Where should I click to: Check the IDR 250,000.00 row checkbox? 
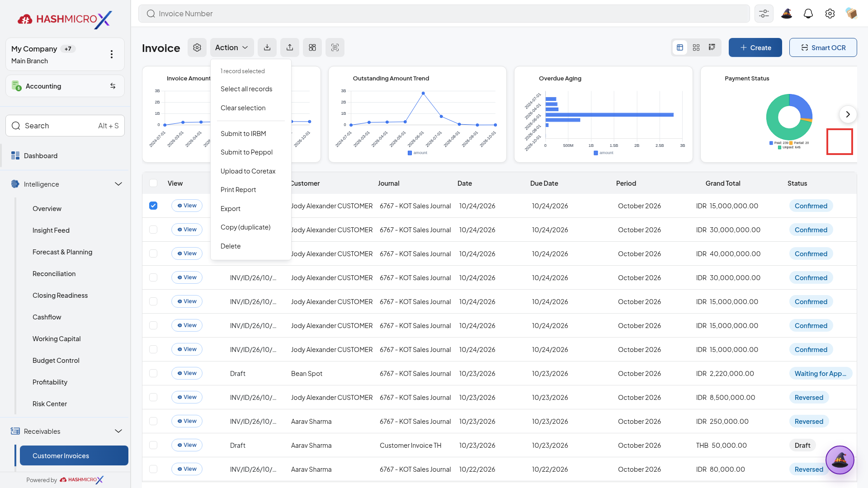point(153,421)
